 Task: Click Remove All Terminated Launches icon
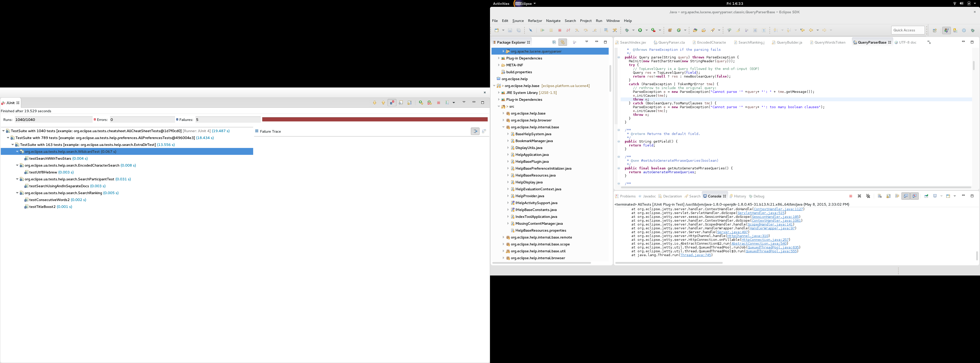868,196
